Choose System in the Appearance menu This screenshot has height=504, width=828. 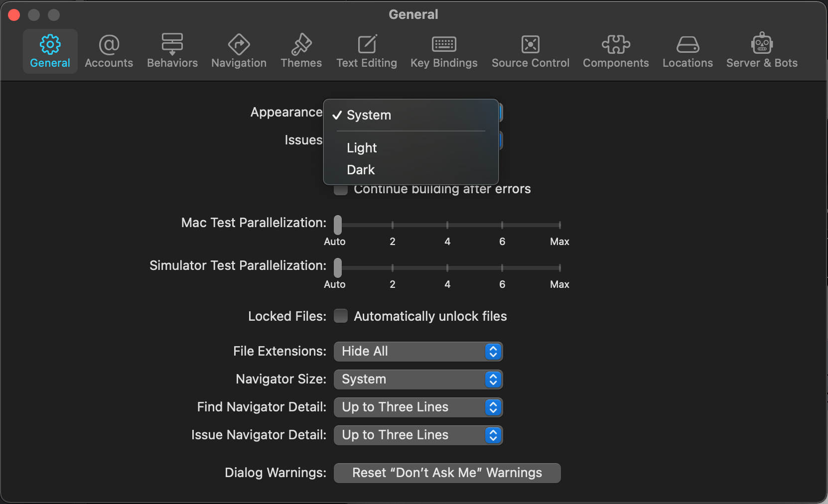(411, 115)
